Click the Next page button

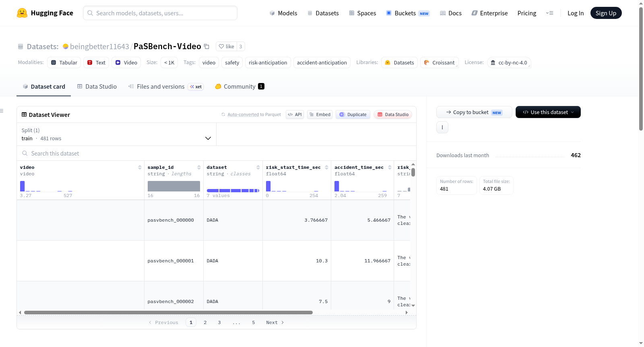[275, 322]
